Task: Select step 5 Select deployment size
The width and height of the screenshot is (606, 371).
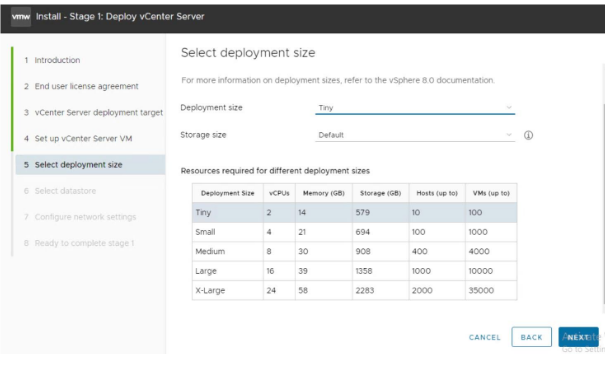Action: [x=90, y=165]
